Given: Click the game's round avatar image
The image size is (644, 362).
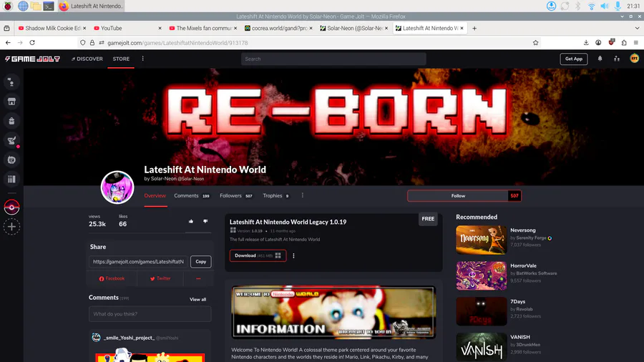Looking at the screenshot, I should [x=117, y=187].
